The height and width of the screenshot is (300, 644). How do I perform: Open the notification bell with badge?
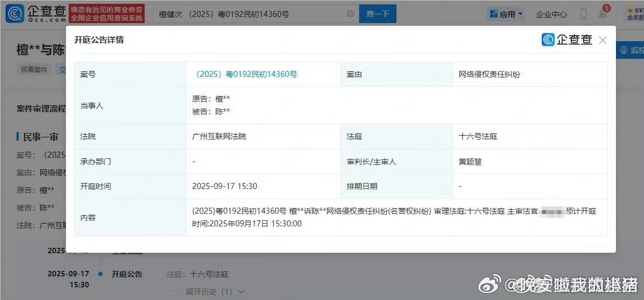coord(603,13)
